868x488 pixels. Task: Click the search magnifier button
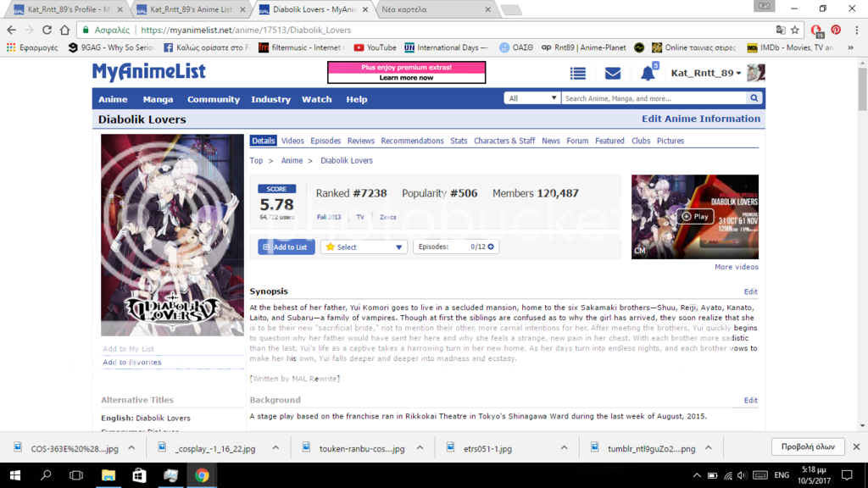[x=754, y=98]
